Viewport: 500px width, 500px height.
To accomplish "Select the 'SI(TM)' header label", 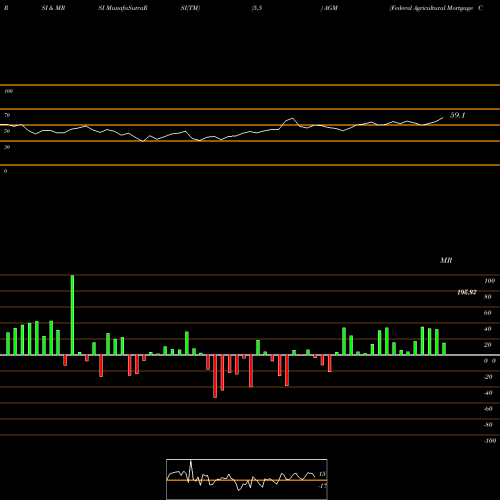I will pos(190,8).
